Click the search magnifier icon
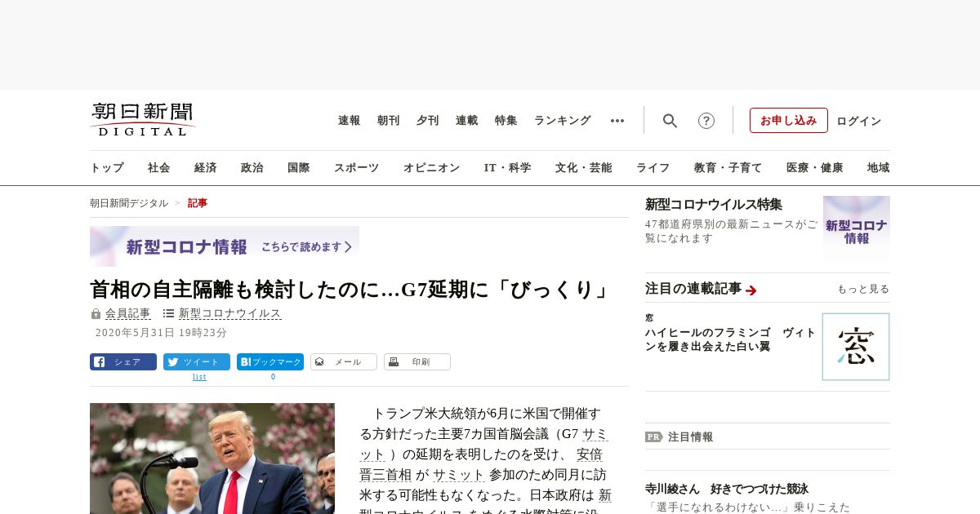This screenshot has height=514, width=980. pos(670,121)
